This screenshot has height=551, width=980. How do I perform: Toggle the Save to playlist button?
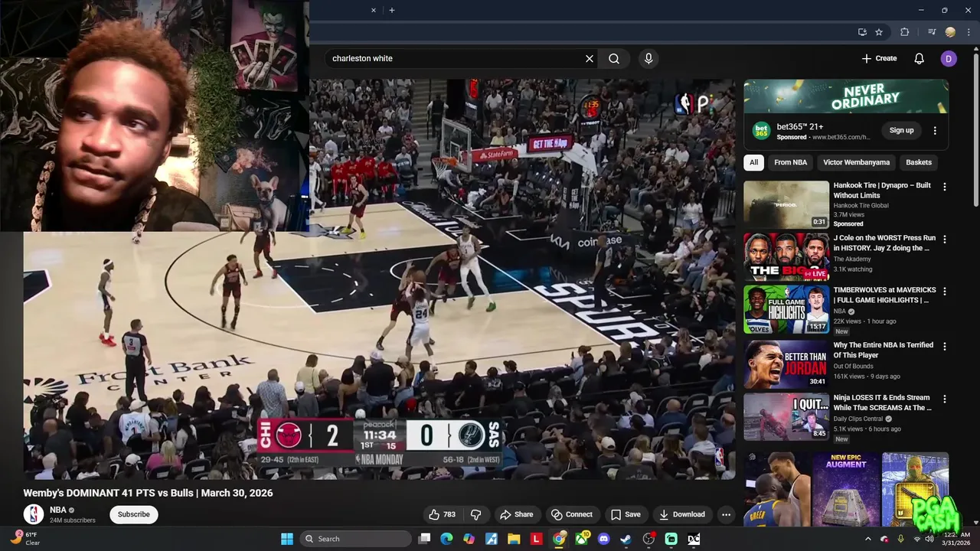[625, 514]
